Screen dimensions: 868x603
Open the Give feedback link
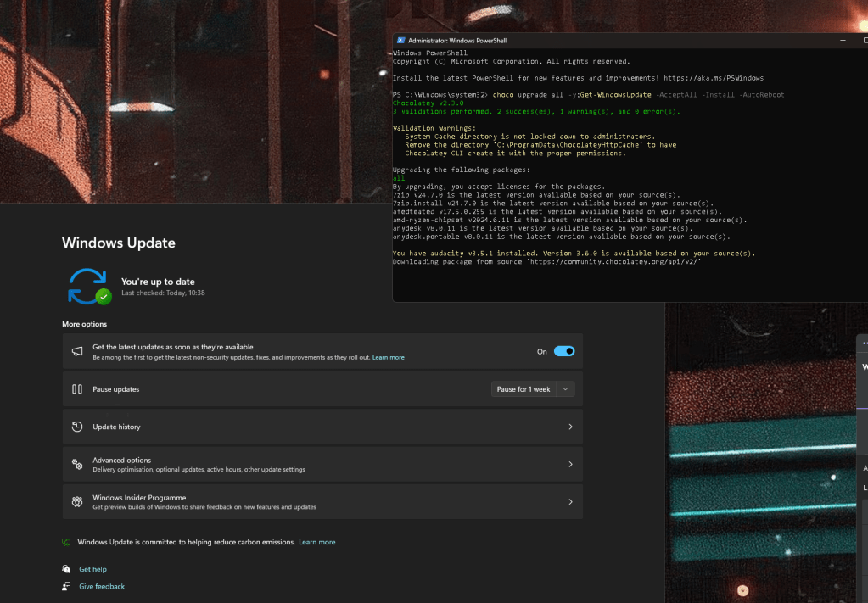[102, 586]
